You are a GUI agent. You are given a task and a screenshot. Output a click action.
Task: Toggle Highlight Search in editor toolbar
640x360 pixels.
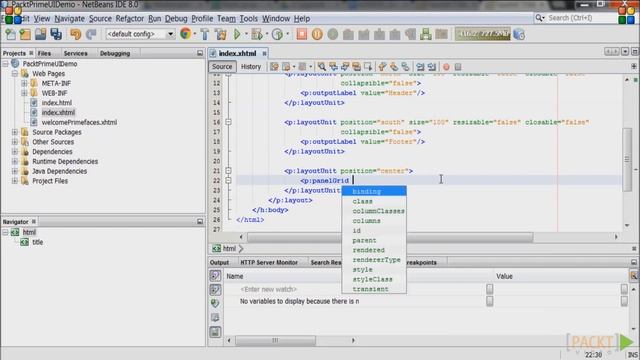coord(356,67)
